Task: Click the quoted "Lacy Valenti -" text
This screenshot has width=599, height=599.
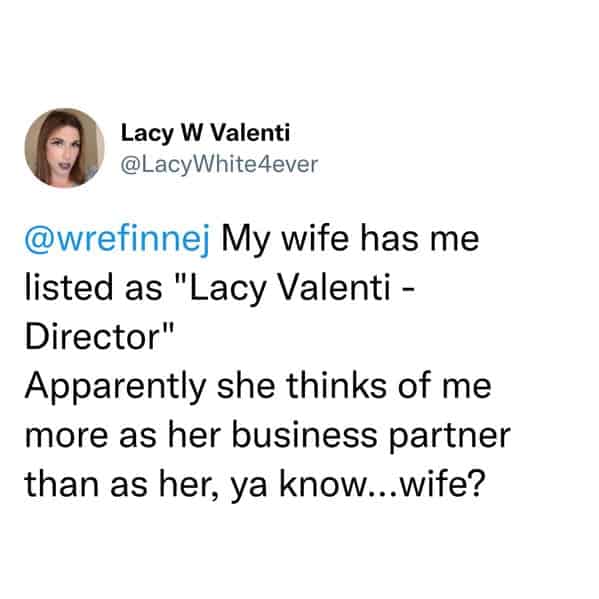Action: point(296,288)
